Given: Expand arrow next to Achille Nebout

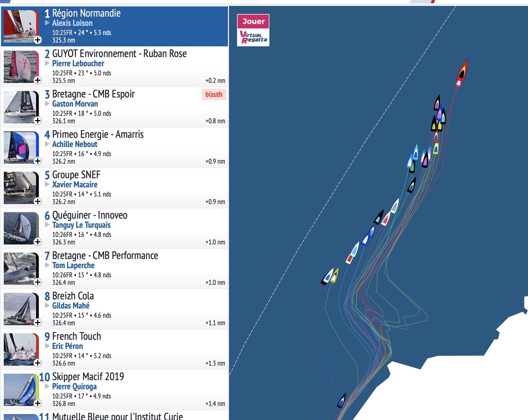Looking at the screenshot, I should [x=47, y=144].
